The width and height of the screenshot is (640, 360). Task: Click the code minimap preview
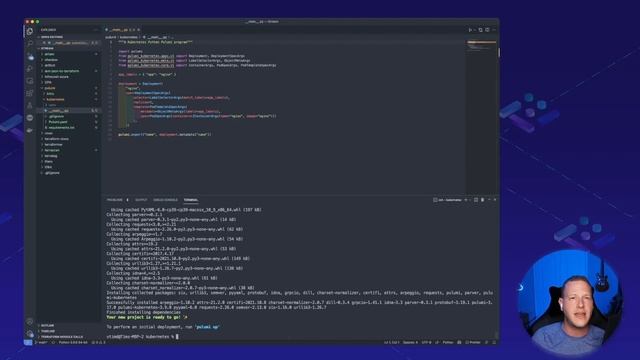coord(482,46)
